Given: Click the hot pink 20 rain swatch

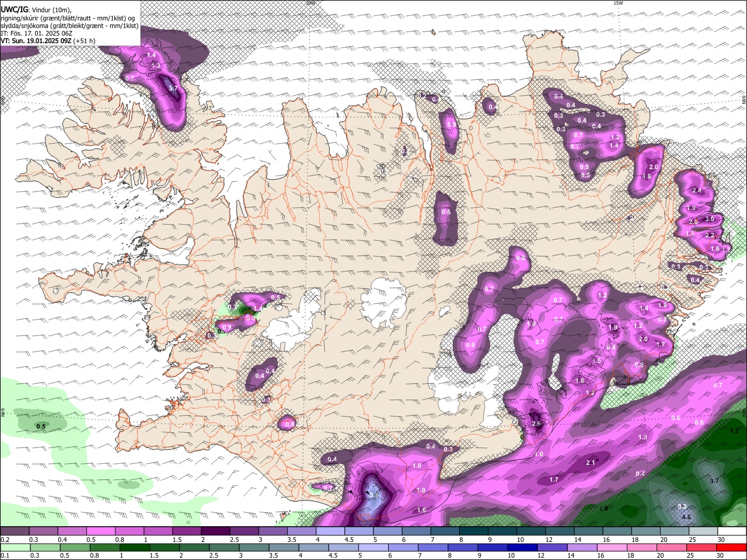Looking at the screenshot, I should coord(672,547).
